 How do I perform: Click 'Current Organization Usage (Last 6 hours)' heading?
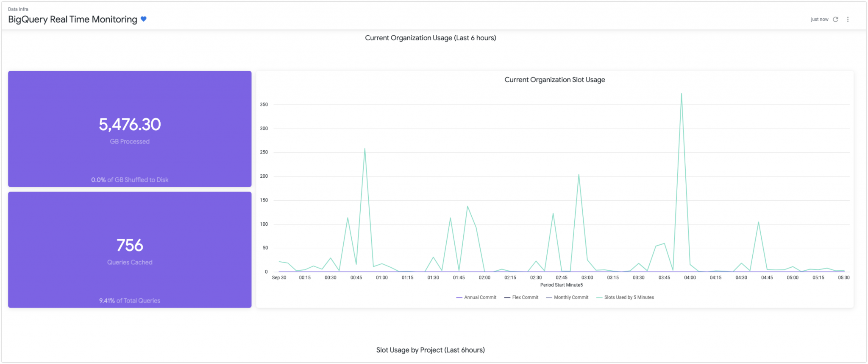(x=431, y=38)
